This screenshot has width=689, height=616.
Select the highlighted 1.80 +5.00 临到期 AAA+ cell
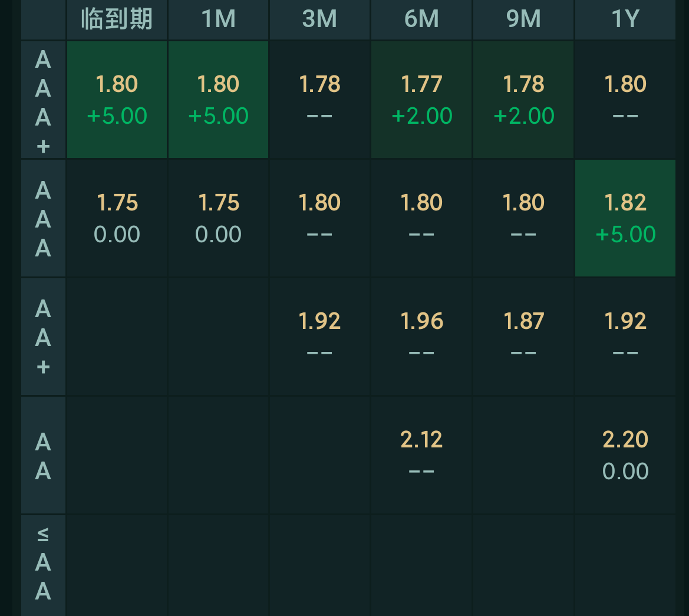[x=116, y=98]
